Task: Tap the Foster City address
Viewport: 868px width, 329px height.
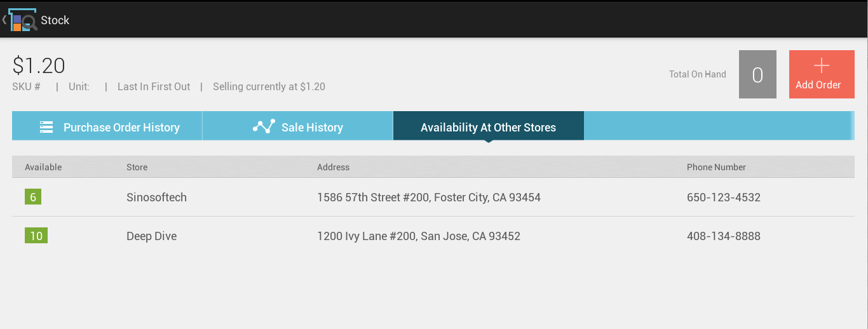Action: [x=429, y=198]
